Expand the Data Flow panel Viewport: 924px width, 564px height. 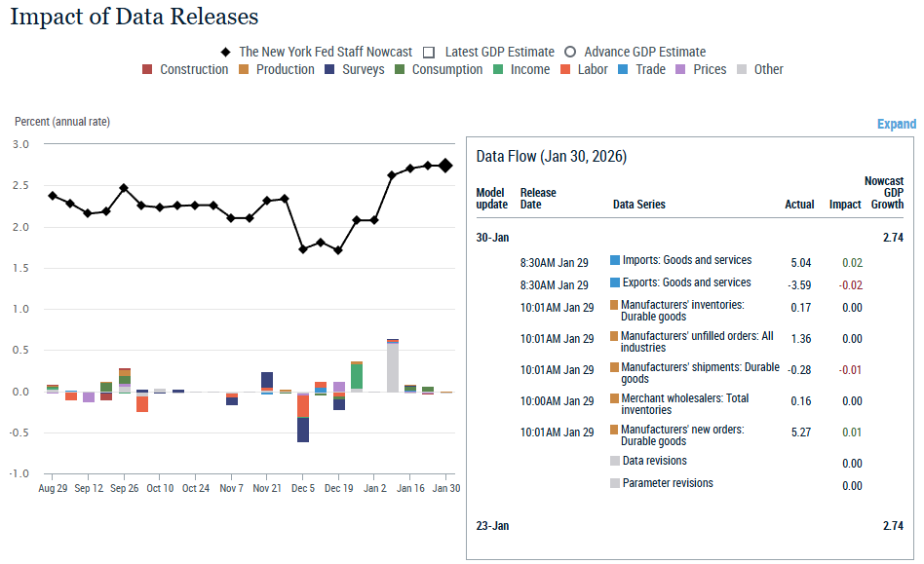click(896, 124)
